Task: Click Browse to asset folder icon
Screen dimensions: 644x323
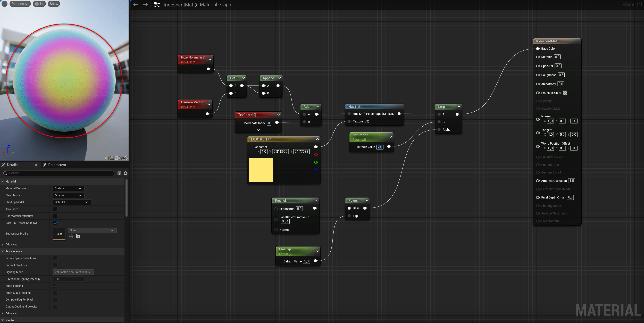Action: (x=78, y=236)
